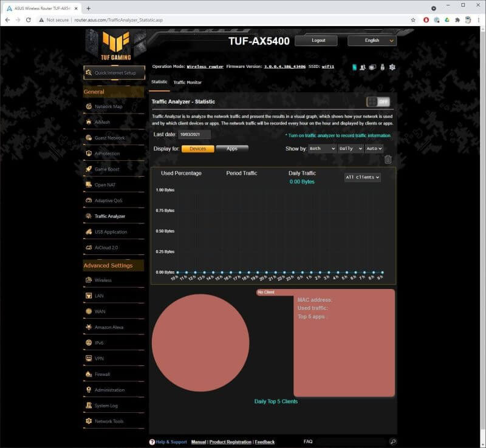The width and height of the screenshot is (486, 448).
Task: Click the USB device status icon
Action: pos(383,67)
